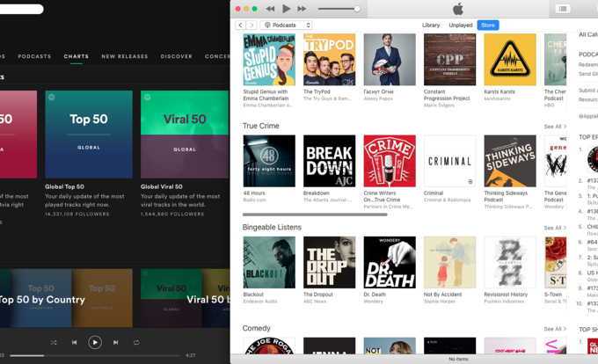Open the 48 Hours podcast artwork

(x=269, y=161)
